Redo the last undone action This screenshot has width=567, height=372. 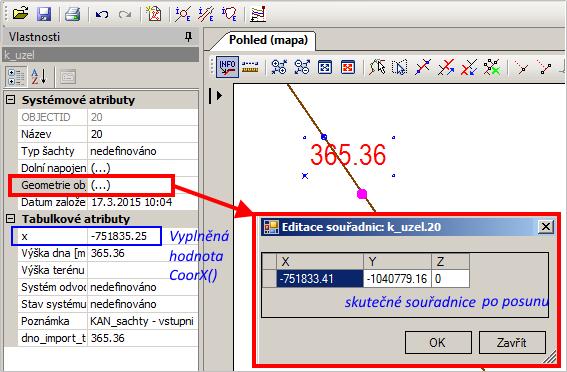point(125,14)
